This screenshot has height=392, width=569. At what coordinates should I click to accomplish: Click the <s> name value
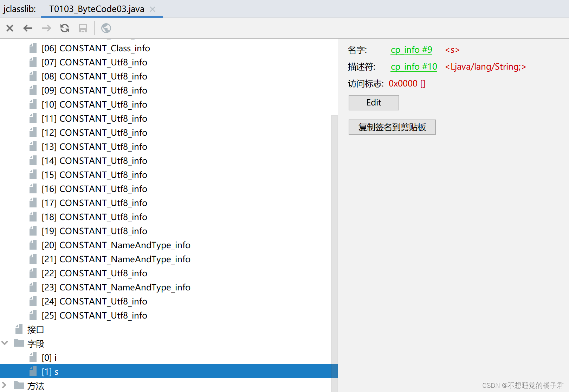coord(452,50)
